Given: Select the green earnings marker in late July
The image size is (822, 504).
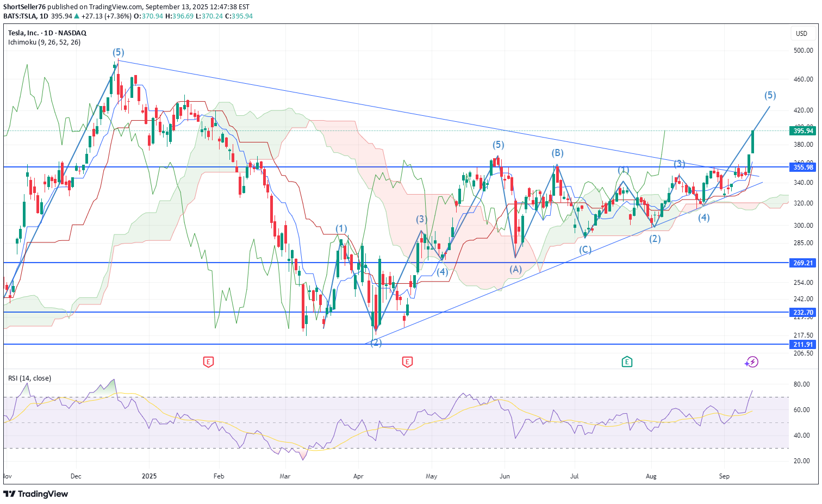Looking at the screenshot, I should [627, 362].
